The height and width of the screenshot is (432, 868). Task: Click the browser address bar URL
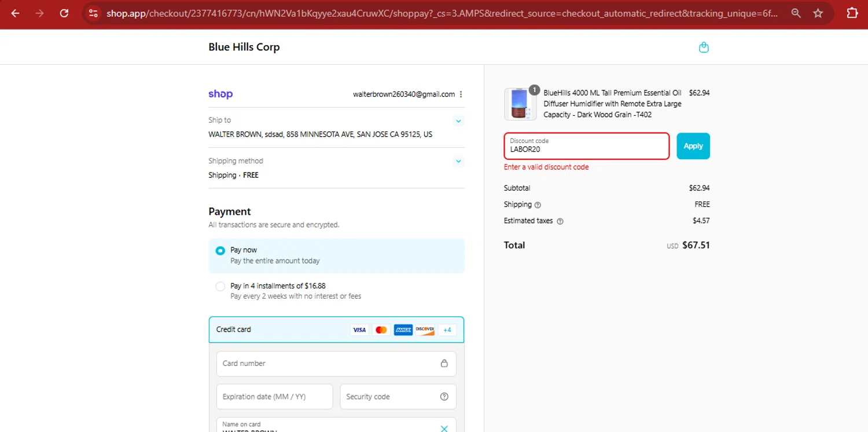click(x=442, y=13)
